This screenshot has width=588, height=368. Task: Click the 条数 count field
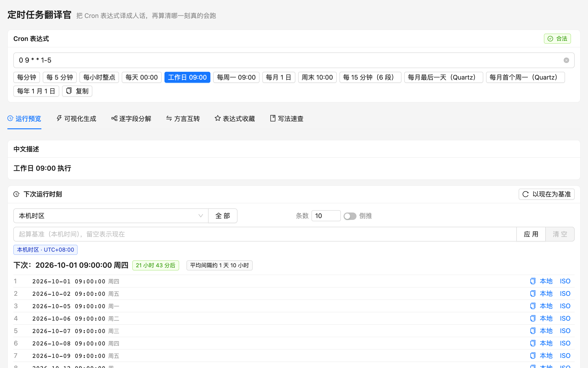[x=326, y=216]
